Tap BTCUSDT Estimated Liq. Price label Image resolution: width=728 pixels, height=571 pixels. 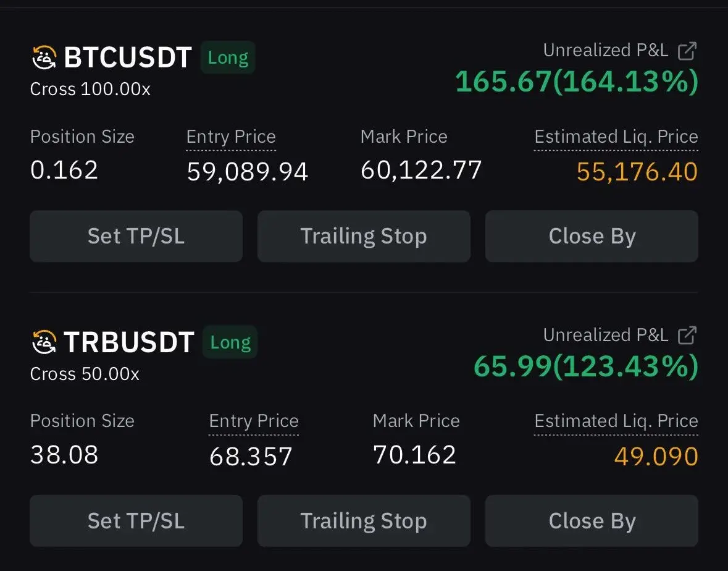coord(616,137)
